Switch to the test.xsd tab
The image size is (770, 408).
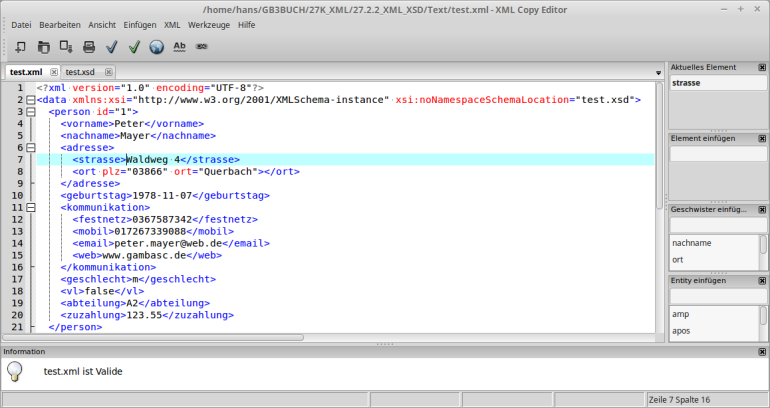[82, 72]
